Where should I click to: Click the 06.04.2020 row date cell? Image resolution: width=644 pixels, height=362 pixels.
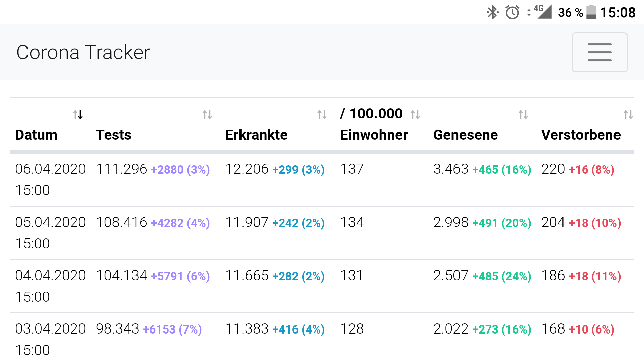(50, 179)
